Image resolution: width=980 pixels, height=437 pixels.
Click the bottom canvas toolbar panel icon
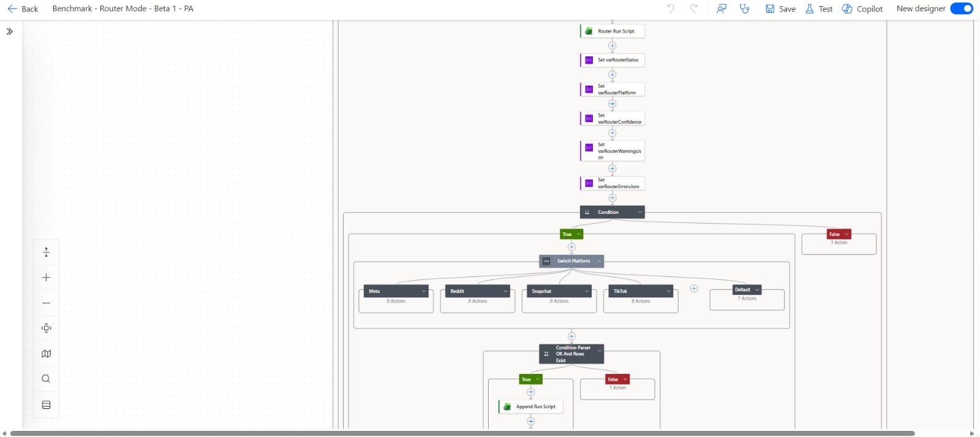click(46, 405)
